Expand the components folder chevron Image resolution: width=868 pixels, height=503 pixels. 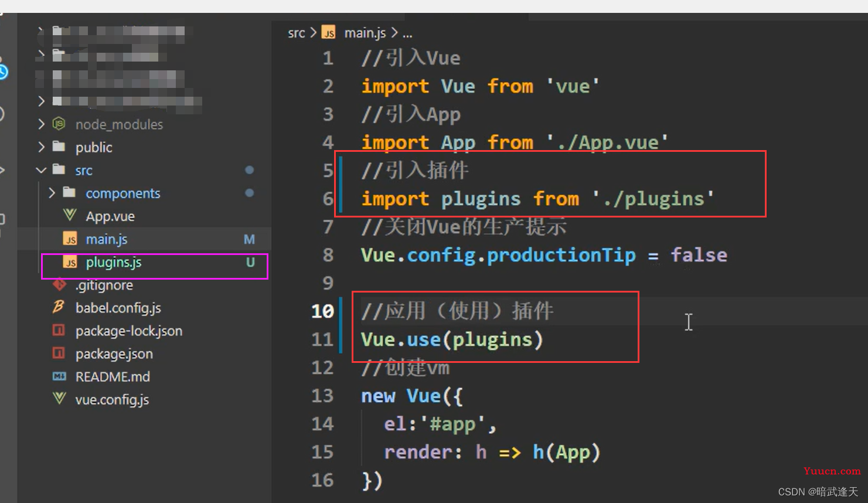coord(52,193)
